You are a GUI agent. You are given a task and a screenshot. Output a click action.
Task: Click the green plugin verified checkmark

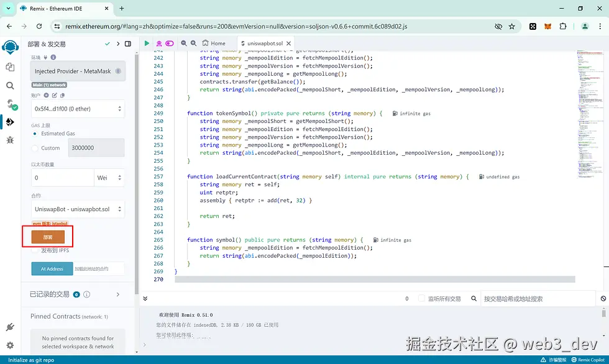click(107, 44)
